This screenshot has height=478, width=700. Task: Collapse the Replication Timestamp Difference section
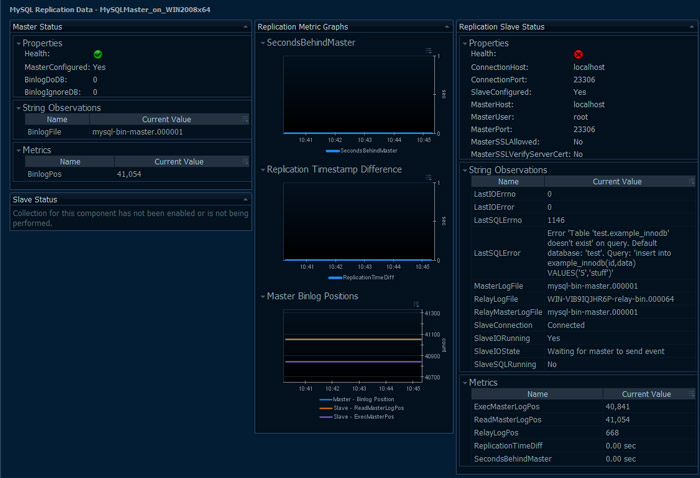tap(263, 170)
